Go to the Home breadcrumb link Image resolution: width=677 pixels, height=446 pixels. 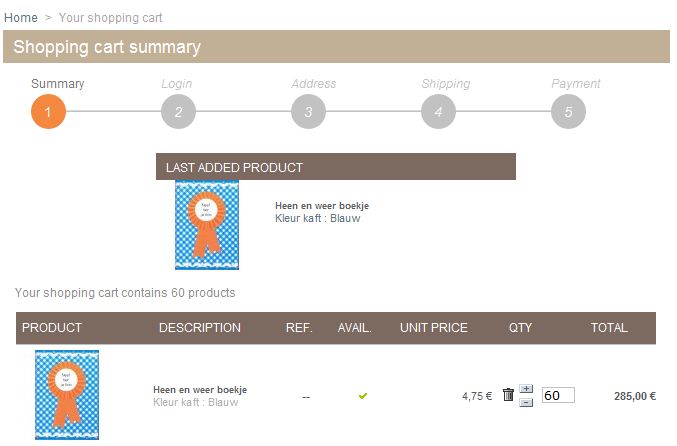(x=21, y=18)
